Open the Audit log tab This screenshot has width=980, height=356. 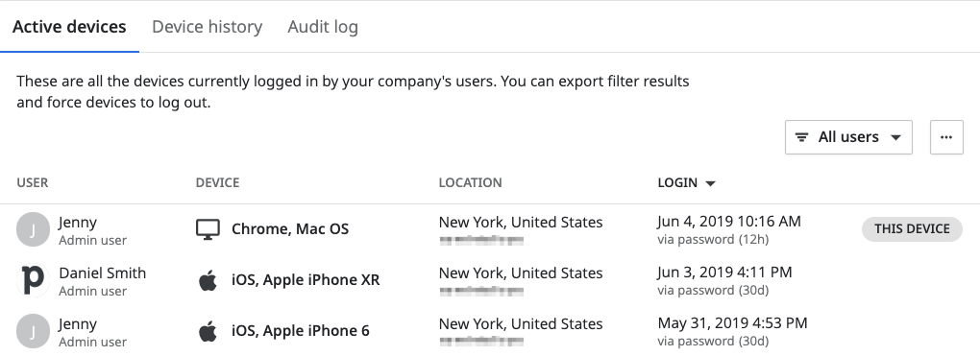point(323,27)
